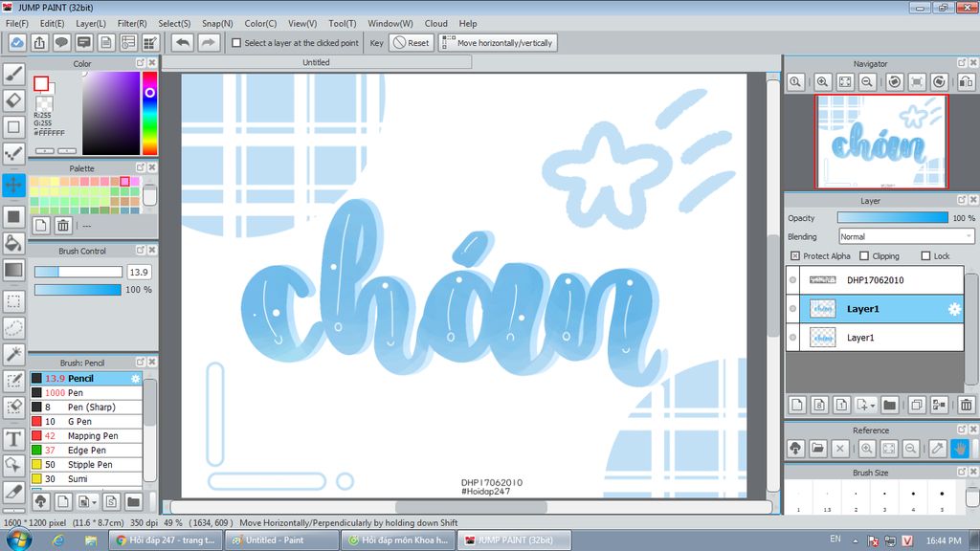Open the Blending mode dropdown
This screenshot has width=980, height=551.
[x=906, y=237]
